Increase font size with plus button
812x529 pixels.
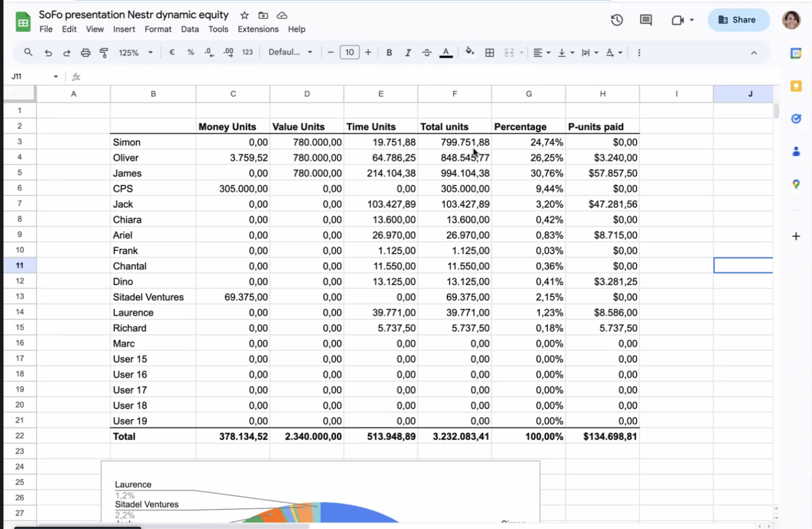click(368, 52)
